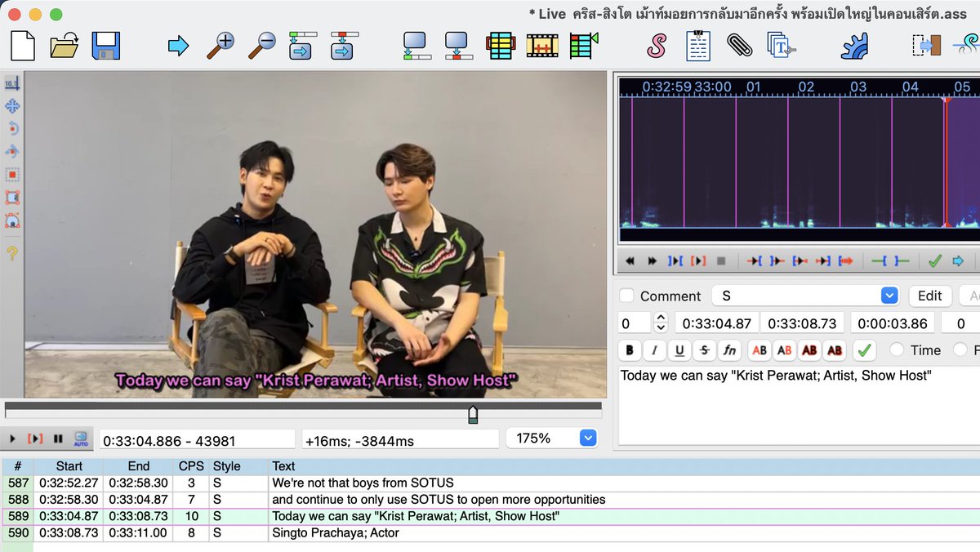Play the video
The image size is (980, 552).
[13, 439]
